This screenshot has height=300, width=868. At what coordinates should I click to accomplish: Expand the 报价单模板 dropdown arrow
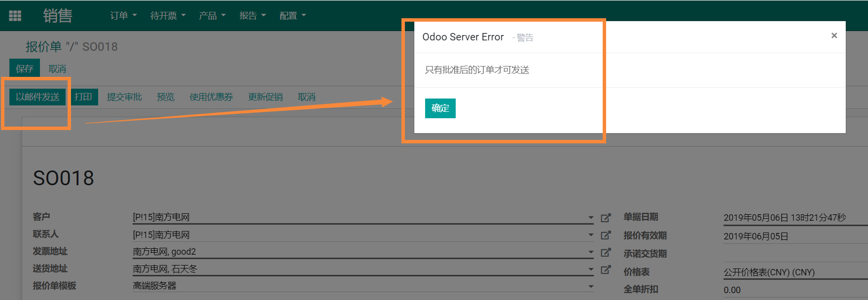click(590, 287)
